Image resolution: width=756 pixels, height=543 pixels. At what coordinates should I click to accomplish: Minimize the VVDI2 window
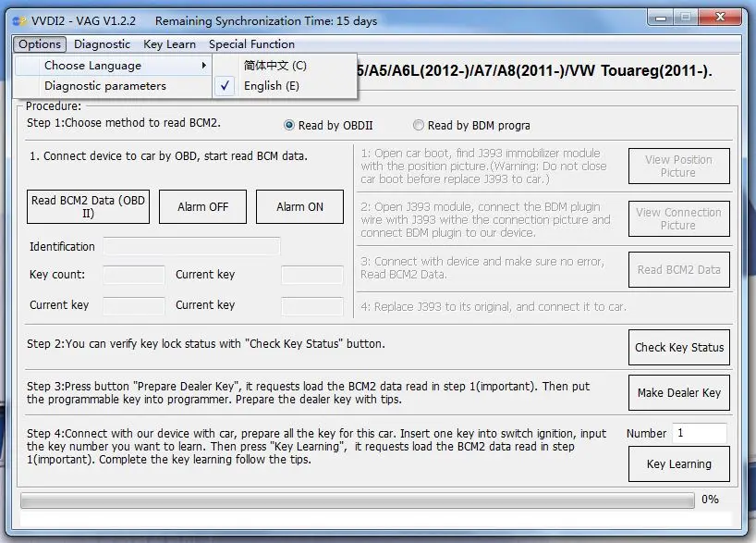click(x=661, y=18)
